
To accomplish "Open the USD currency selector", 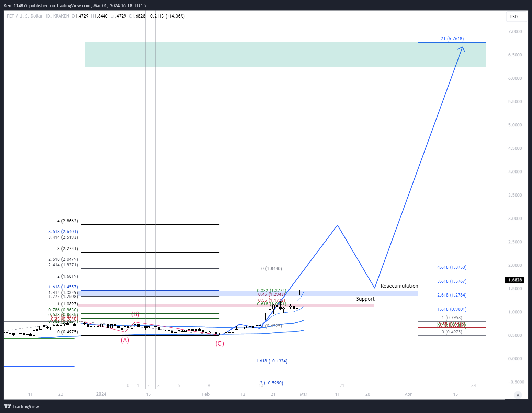I will (x=516, y=17).
